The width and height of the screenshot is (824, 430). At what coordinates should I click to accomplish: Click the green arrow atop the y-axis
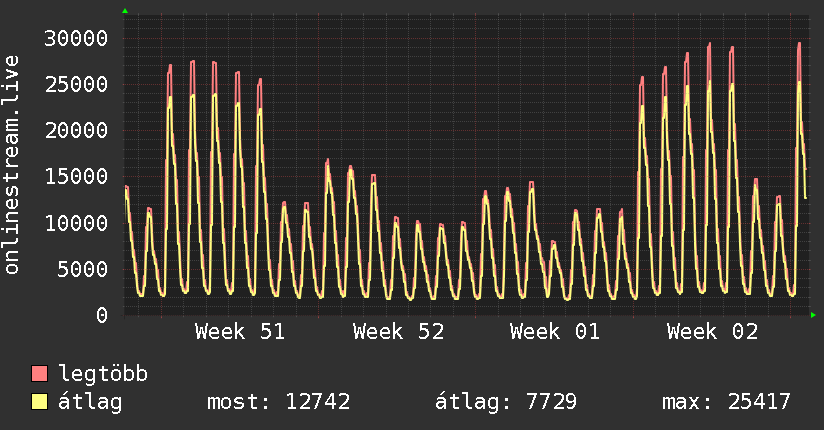pos(124,11)
